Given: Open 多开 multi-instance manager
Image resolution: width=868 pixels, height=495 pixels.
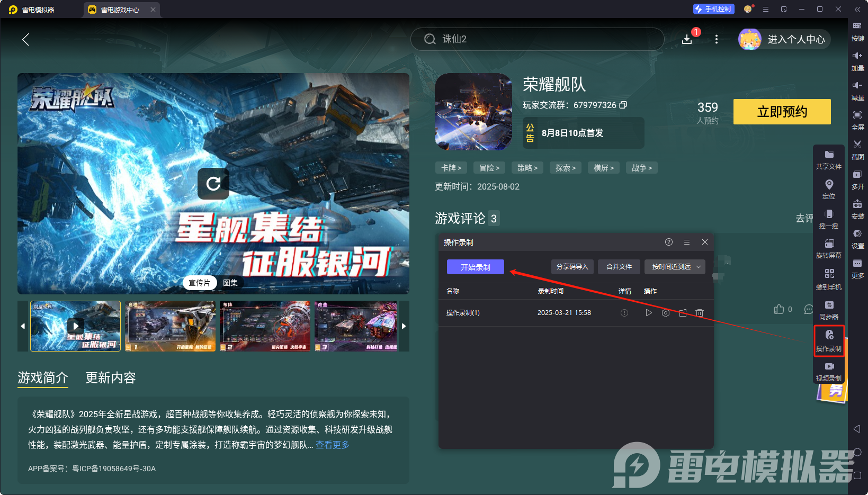Looking at the screenshot, I should tap(858, 180).
